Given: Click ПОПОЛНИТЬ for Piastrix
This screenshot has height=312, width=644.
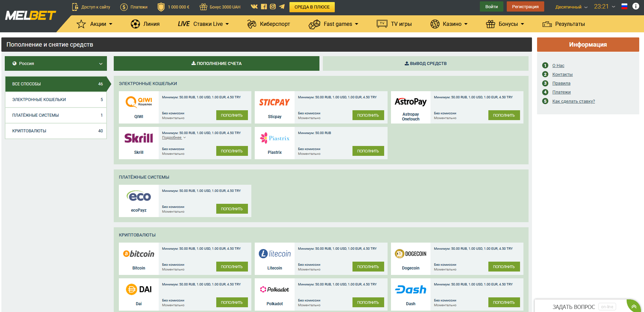Looking at the screenshot, I should pyautogui.click(x=368, y=151).
